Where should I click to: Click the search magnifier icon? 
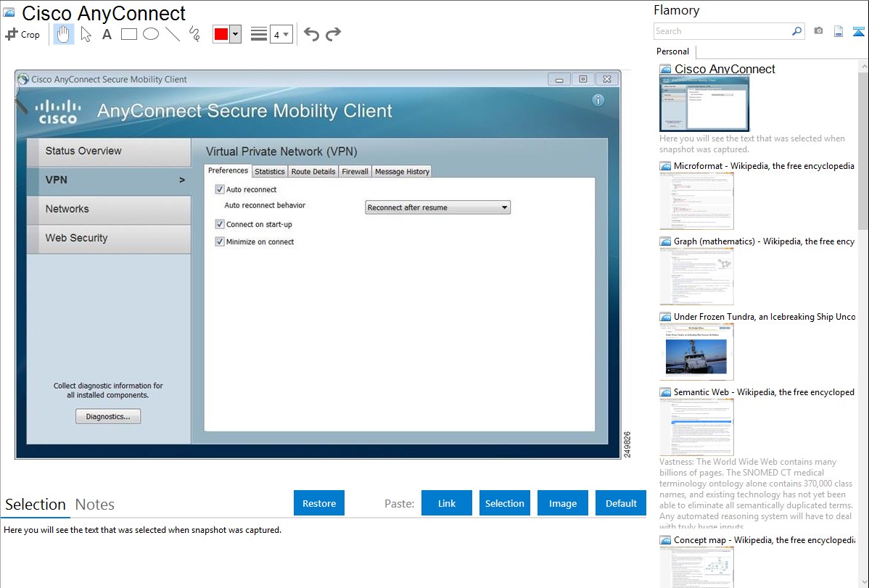pyautogui.click(x=796, y=31)
